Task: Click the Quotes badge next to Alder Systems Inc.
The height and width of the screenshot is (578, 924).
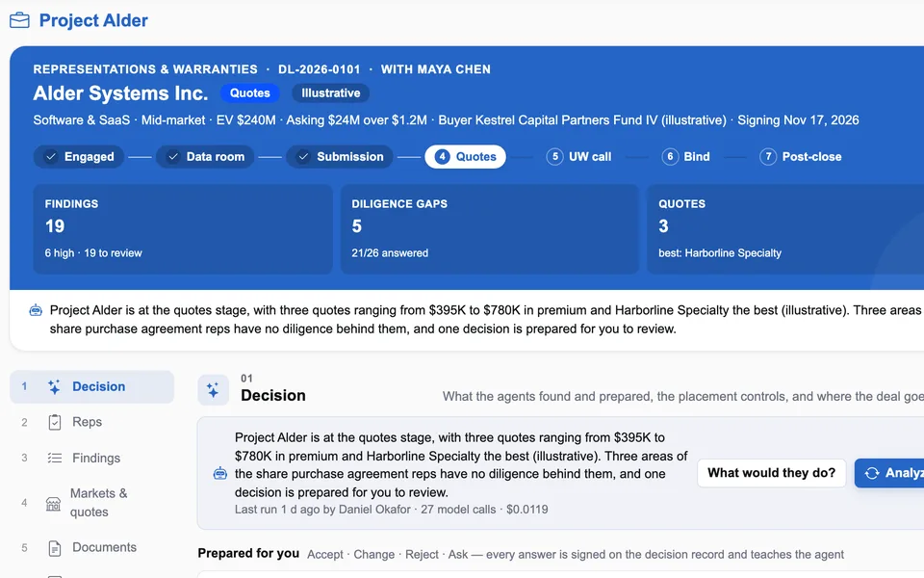Action: [250, 93]
